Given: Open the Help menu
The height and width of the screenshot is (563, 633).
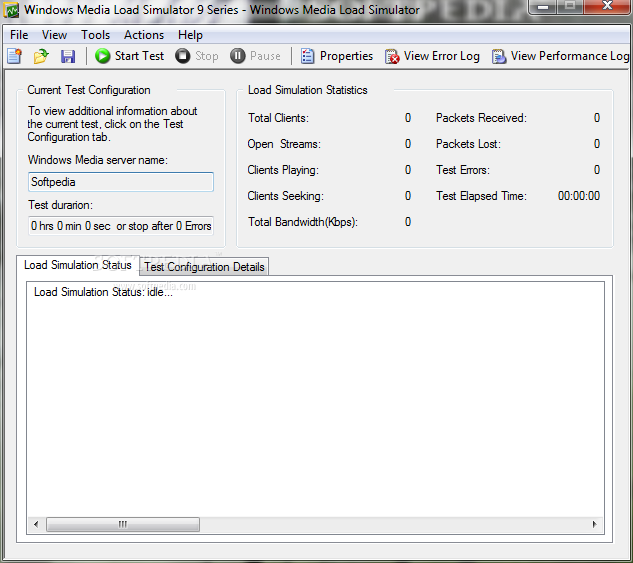Looking at the screenshot, I should 190,35.
